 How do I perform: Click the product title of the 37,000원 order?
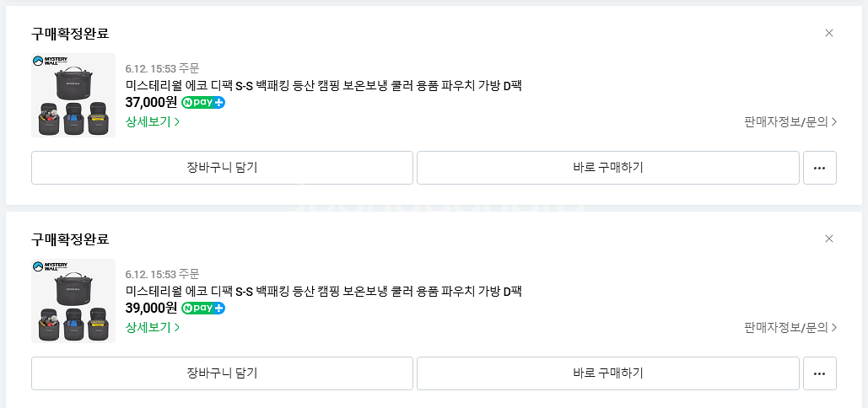(323, 85)
